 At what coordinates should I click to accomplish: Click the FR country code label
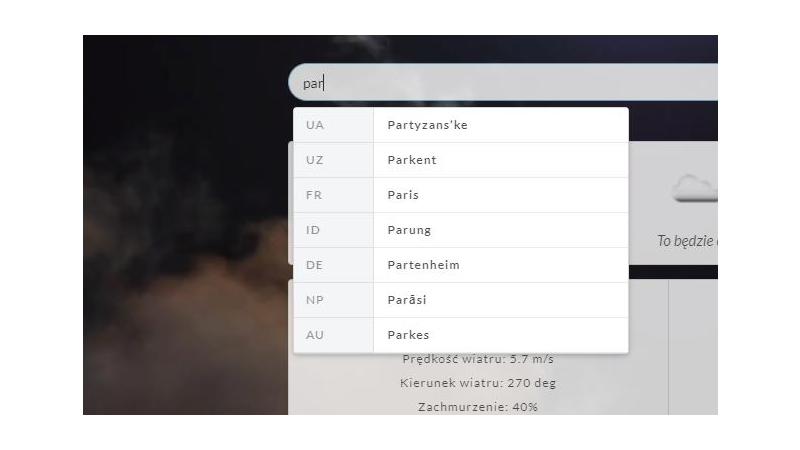click(314, 195)
